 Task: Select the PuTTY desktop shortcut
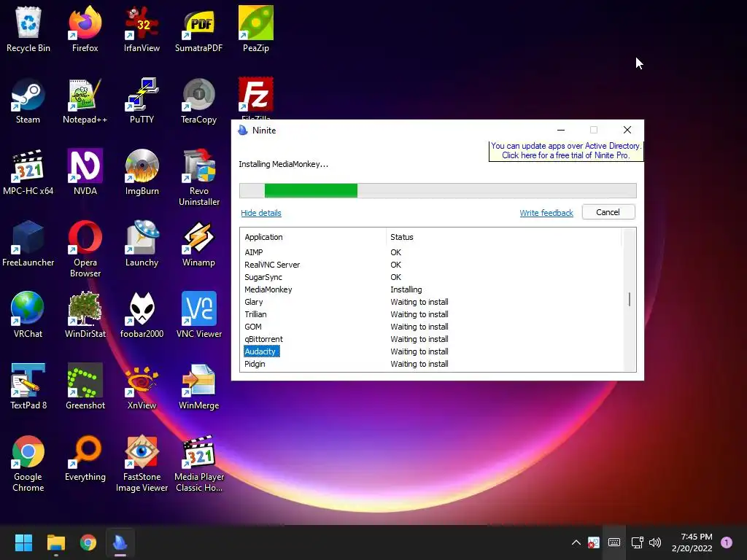[x=142, y=101]
